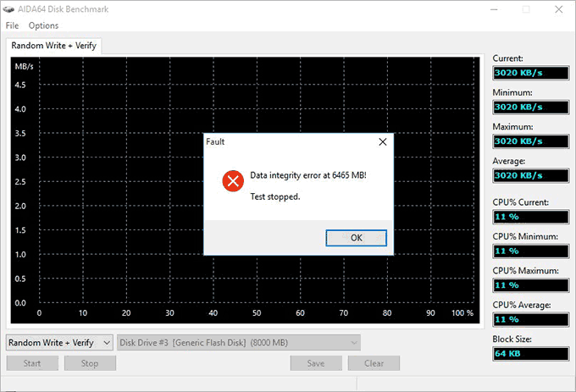Open the File menu
Image resolution: width=576 pixels, height=392 pixels.
tap(12, 25)
